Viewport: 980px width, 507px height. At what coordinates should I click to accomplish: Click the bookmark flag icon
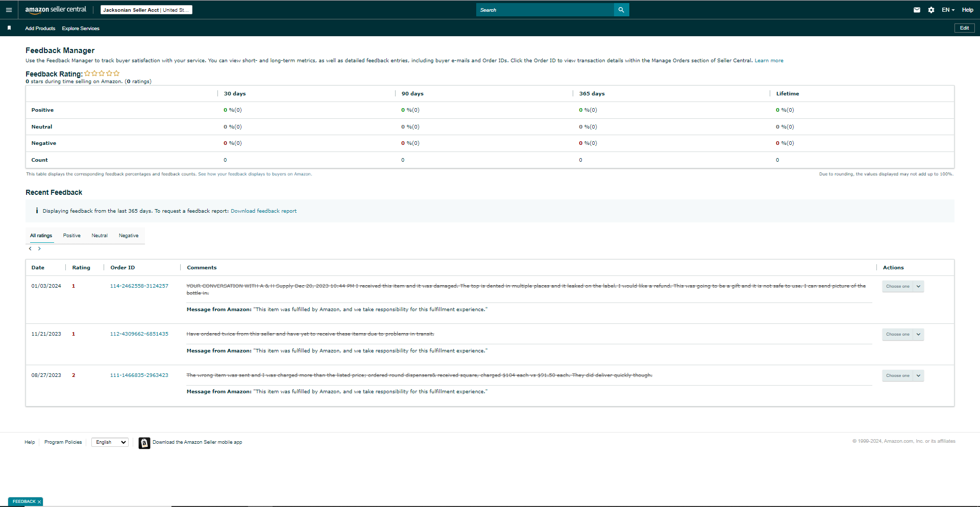click(9, 28)
